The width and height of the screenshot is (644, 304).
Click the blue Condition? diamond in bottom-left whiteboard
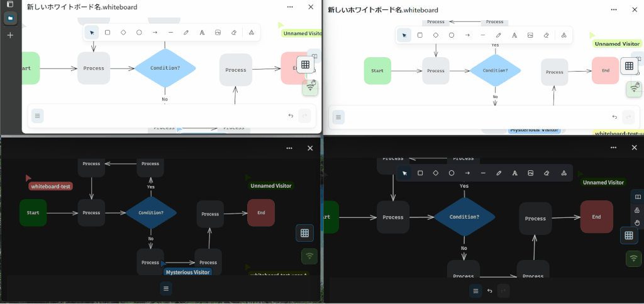tap(151, 213)
